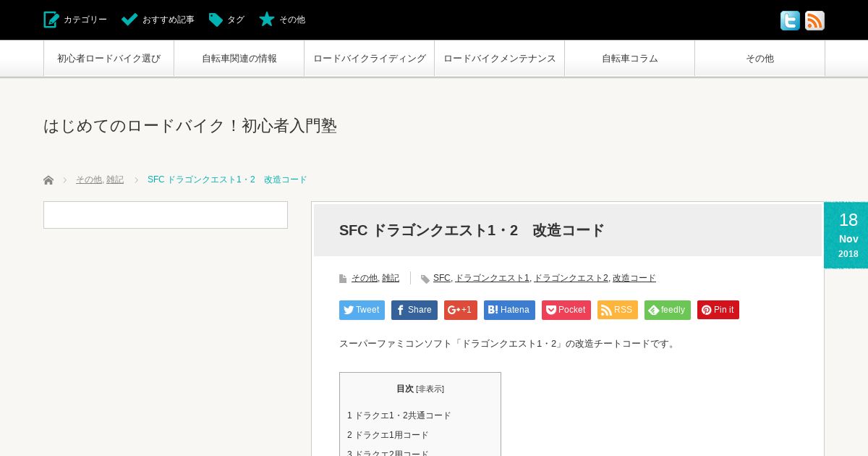The height and width of the screenshot is (456, 868).
Task: Open the Twitter icon in the header
Action: [790, 20]
